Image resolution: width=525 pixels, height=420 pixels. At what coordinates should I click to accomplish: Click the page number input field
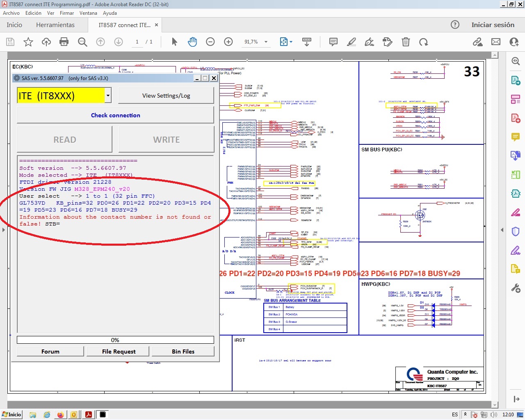click(x=137, y=42)
